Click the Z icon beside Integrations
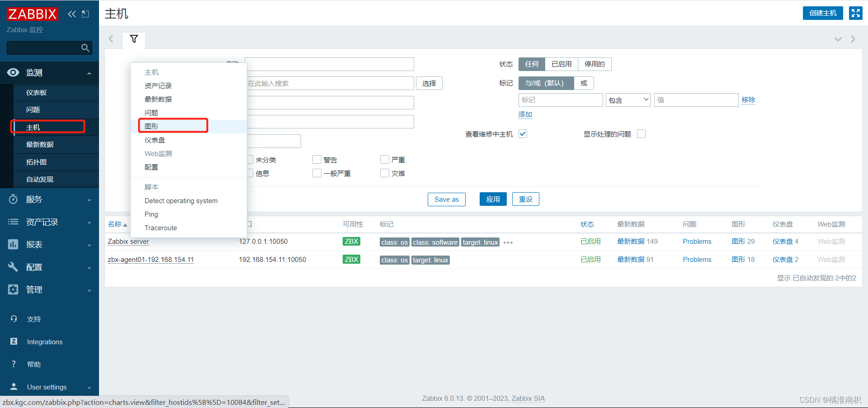Image resolution: width=868 pixels, height=408 pixels. (14, 342)
